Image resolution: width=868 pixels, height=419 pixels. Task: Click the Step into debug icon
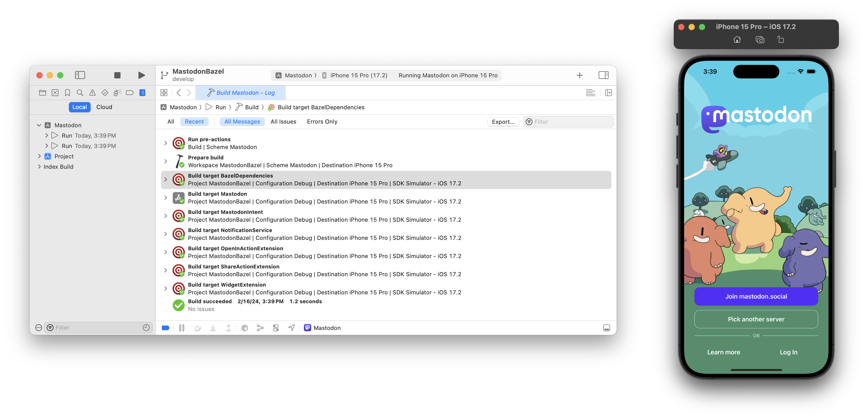(213, 328)
